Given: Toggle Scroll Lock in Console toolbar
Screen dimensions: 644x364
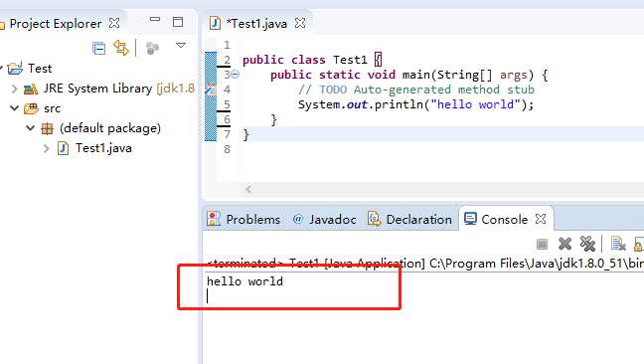Looking at the screenshot, I should click(639, 244).
